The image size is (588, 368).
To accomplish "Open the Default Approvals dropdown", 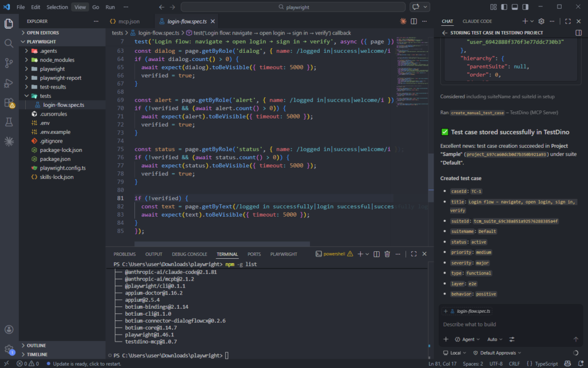I will pos(498,352).
